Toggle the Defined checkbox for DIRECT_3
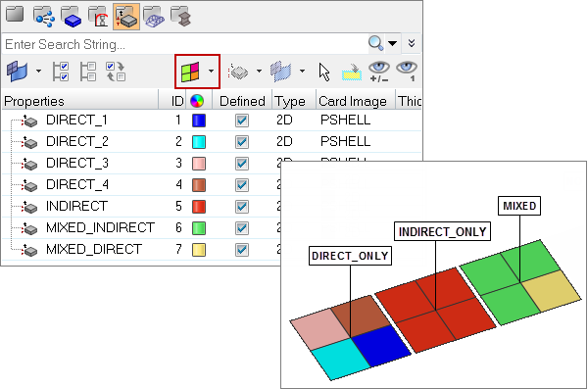Image resolution: width=588 pixels, height=389 pixels. (x=242, y=164)
